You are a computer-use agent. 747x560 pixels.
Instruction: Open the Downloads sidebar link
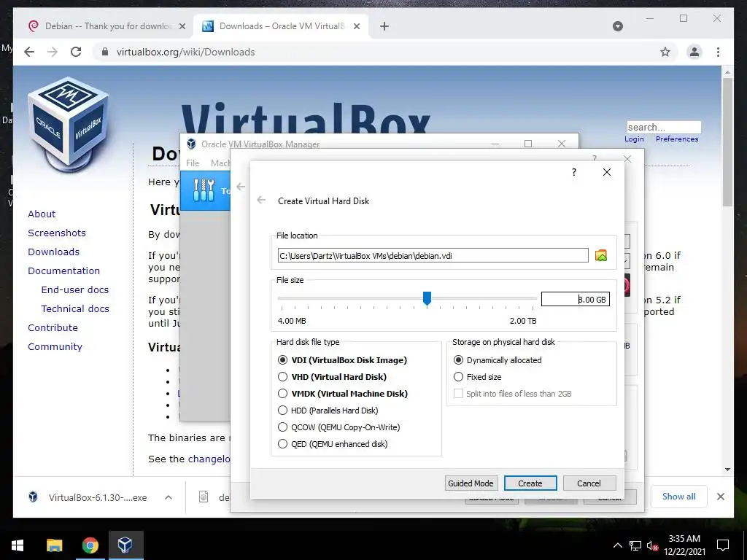53,252
